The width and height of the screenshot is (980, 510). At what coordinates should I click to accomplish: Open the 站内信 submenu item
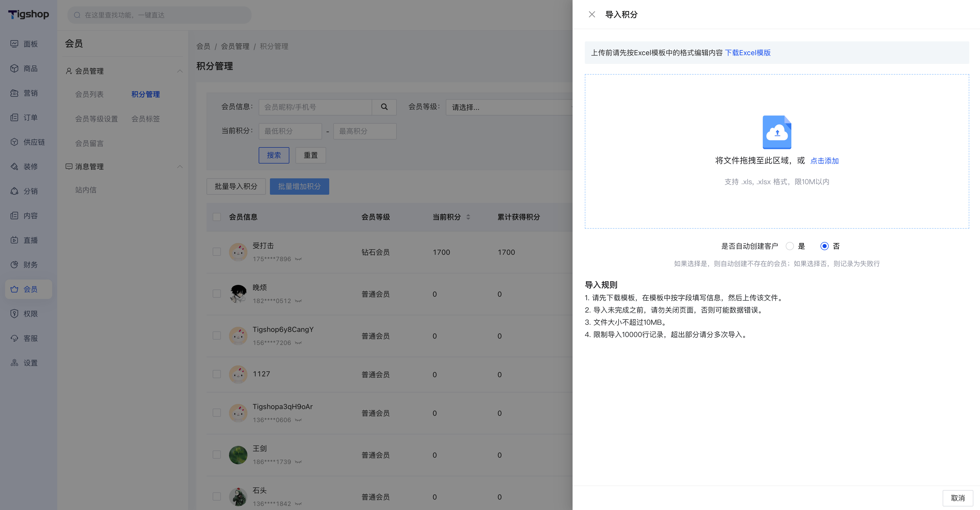86,190
